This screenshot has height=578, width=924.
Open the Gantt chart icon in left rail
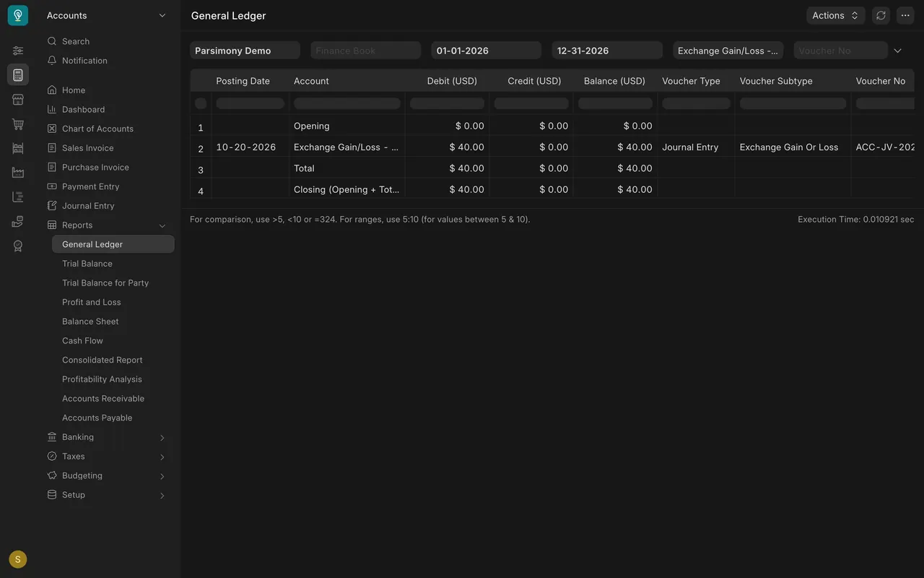pos(18,197)
